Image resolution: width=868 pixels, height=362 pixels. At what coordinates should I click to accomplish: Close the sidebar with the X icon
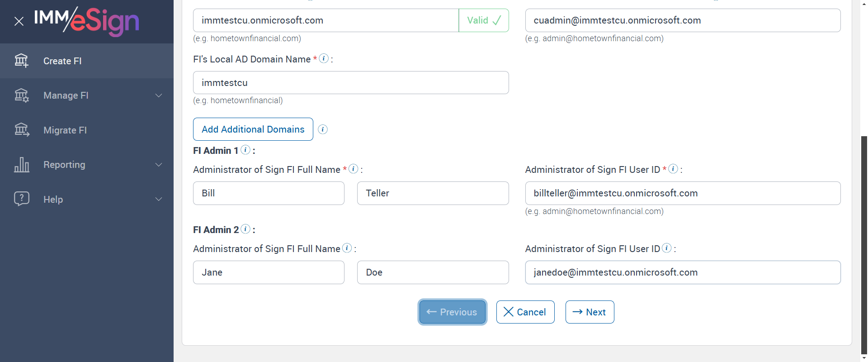[x=19, y=21]
